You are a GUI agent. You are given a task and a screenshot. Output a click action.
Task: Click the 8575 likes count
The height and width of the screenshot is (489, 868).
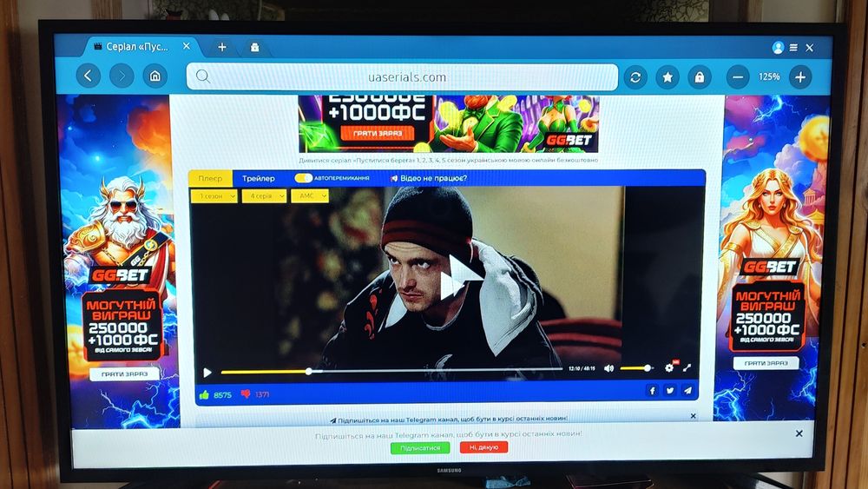[x=222, y=395]
